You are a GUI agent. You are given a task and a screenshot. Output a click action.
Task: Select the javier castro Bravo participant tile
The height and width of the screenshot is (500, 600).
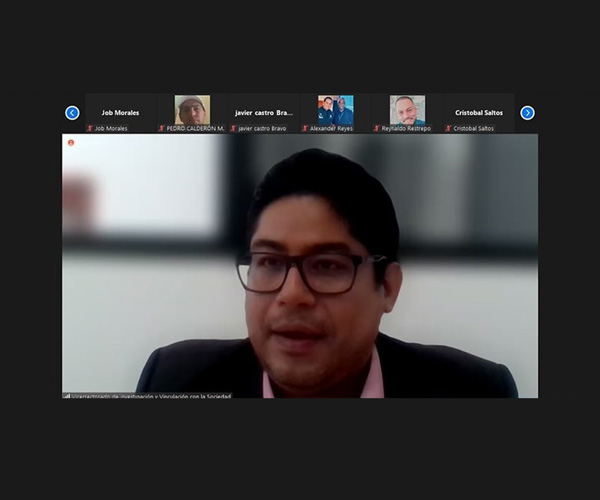tap(264, 113)
